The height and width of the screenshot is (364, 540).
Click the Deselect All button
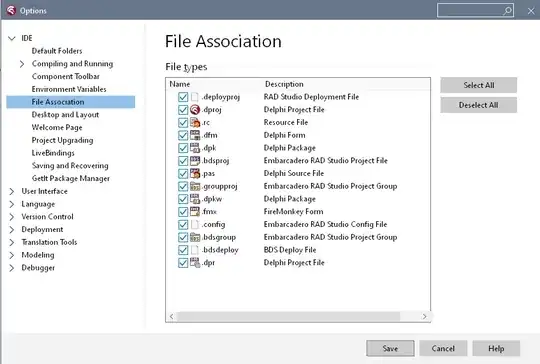(478, 105)
